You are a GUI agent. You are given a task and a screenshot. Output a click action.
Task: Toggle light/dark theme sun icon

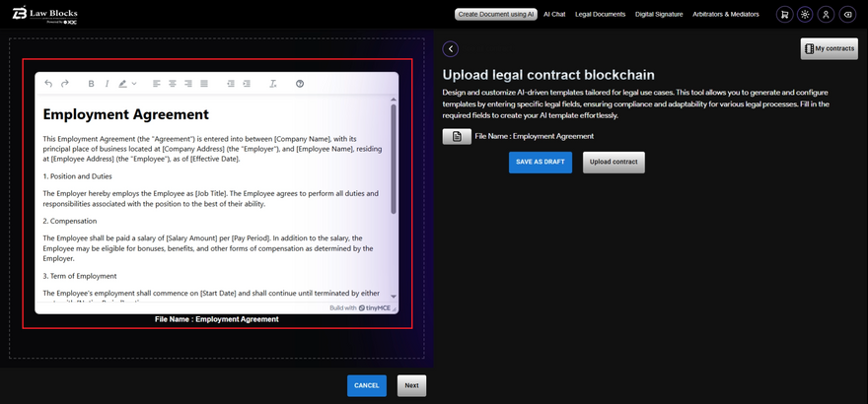805,15
